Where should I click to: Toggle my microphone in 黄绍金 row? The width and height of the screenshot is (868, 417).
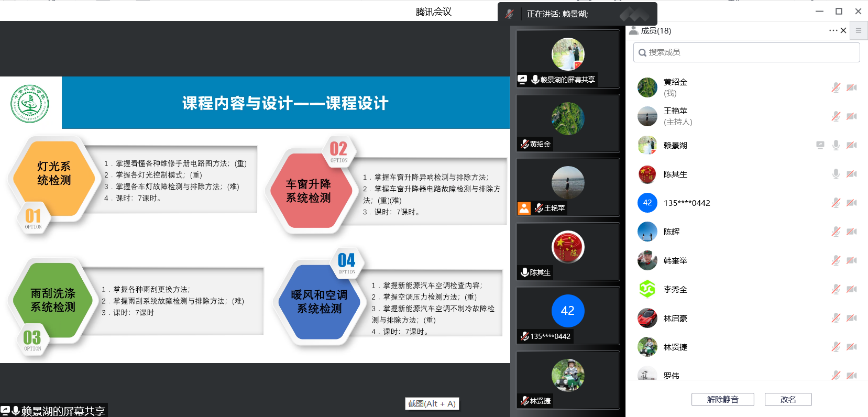click(x=836, y=87)
